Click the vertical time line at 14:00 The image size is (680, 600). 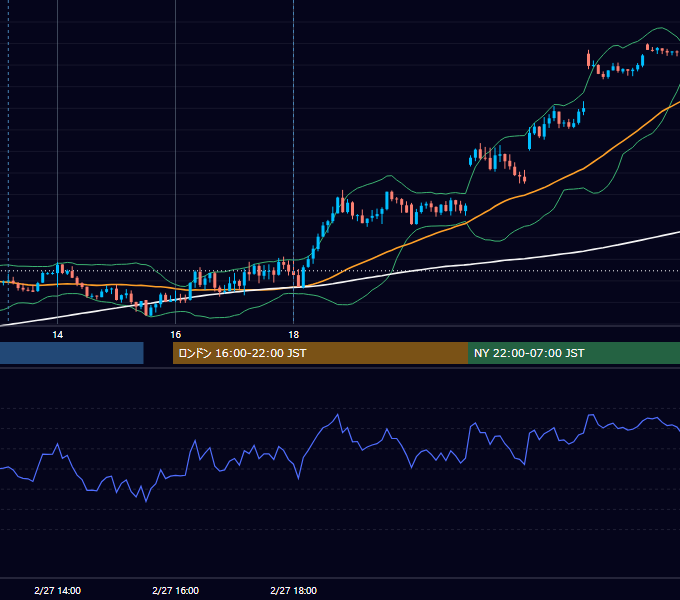57,162
